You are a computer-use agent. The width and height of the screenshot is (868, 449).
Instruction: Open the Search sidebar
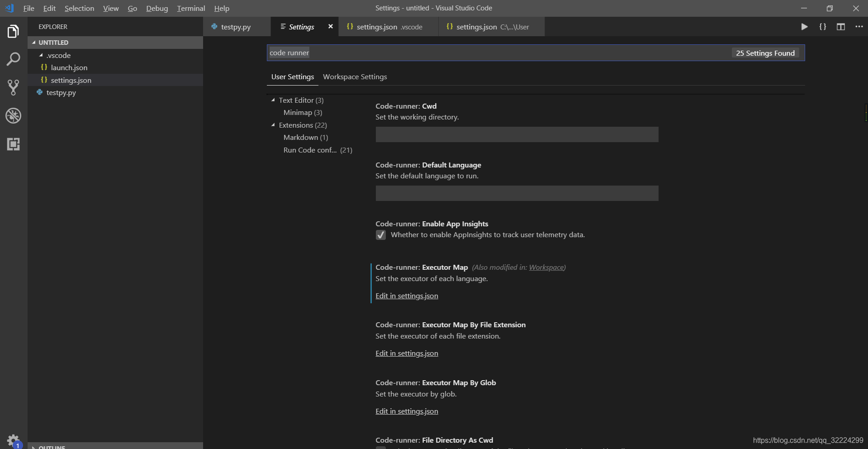coord(13,59)
